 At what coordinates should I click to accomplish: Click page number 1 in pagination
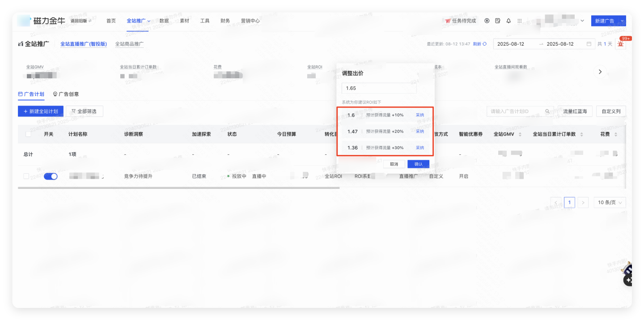click(x=569, y=202)
